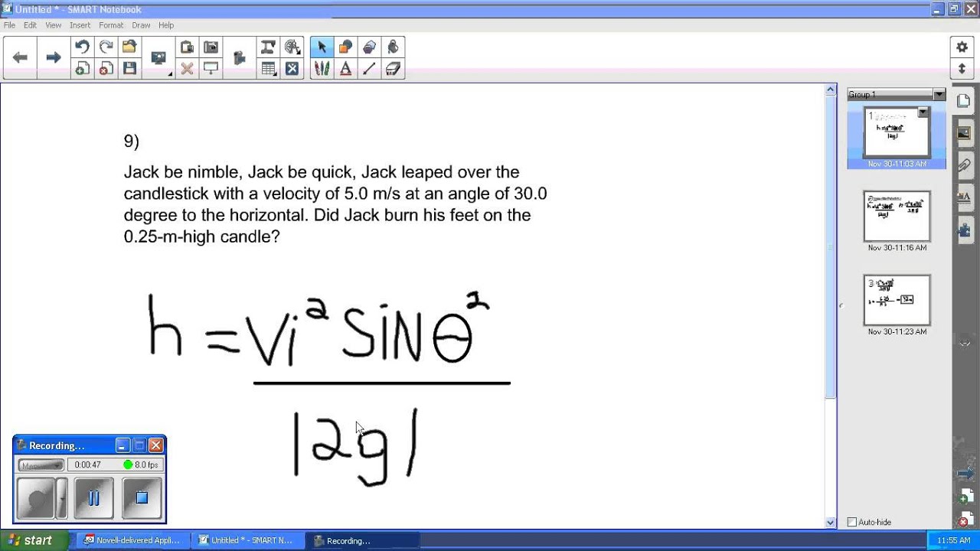Add a new page from the toolbar
980x551 pixels.
pyautogui.click(x=82, y=69)
